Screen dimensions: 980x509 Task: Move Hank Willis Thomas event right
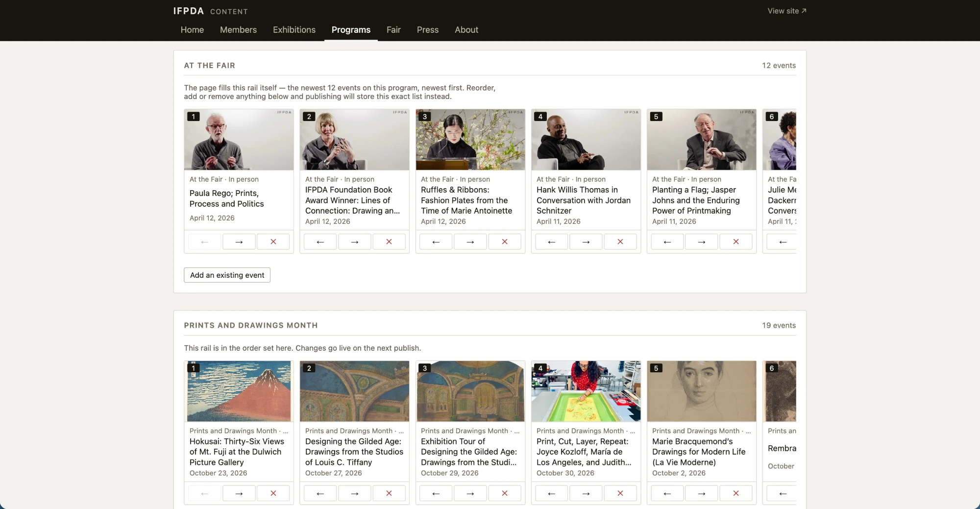[586, 242]
